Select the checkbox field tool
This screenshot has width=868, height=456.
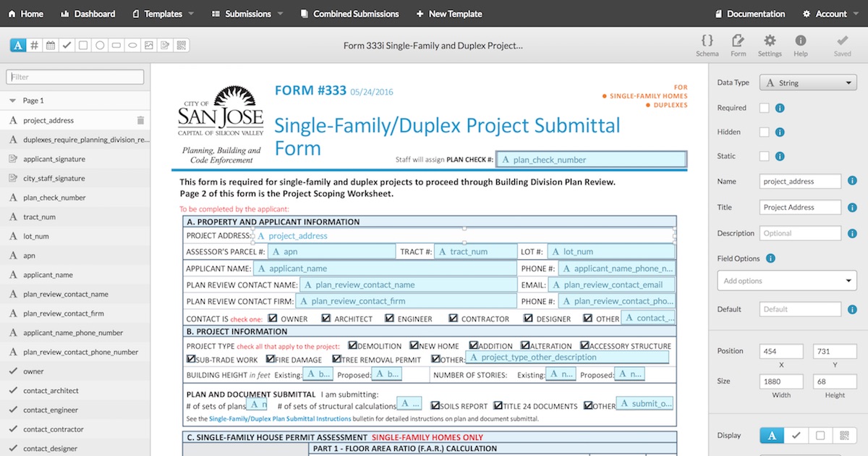67,45
